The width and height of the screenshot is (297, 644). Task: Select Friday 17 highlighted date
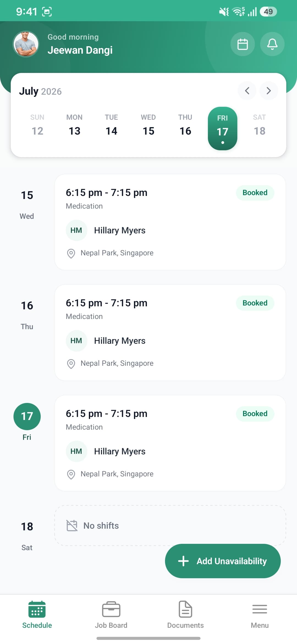click(222, 129)
